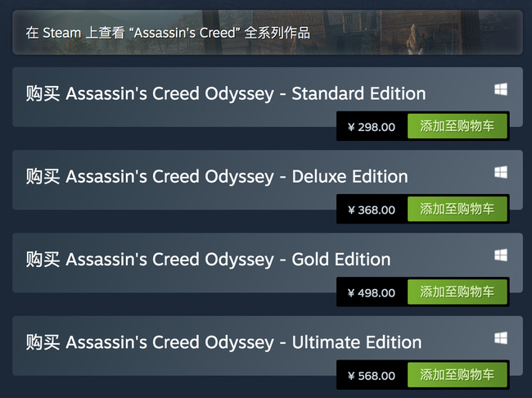Image resolution: width=532 pixels, height=398 pixels.
Task: Click the 购买 Gold Edition heading
Action: click(x=208, y=260)
